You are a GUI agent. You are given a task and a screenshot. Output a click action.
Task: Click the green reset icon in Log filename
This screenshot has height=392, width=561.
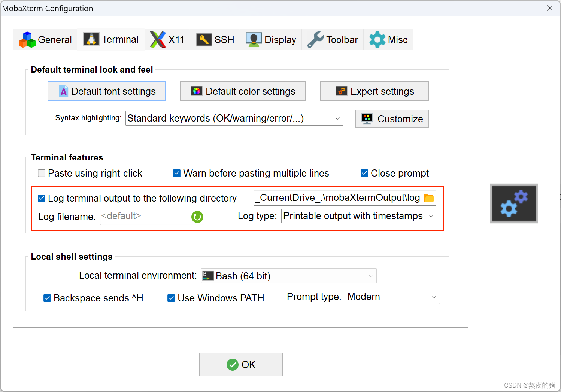pyautogui.click(x=197, y=217)
